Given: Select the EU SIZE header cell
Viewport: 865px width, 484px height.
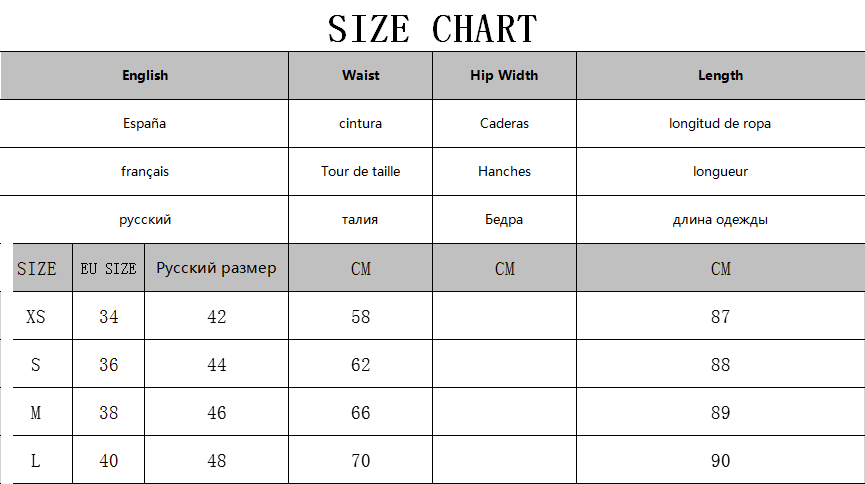Looking at the screenshot, I should pyautogui.click(x=108, y=268).
